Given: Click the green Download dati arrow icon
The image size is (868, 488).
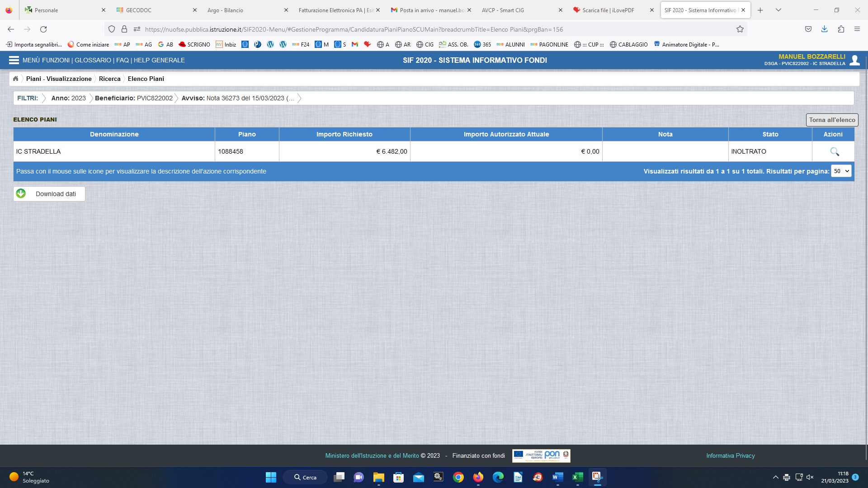Looking at the screenshot, I should [21, 194].
